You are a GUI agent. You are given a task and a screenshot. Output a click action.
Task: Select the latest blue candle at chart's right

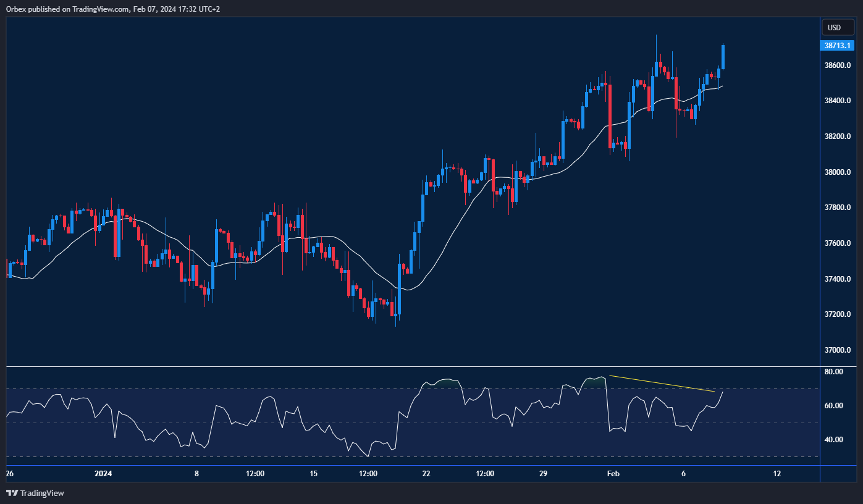(723, 57)
